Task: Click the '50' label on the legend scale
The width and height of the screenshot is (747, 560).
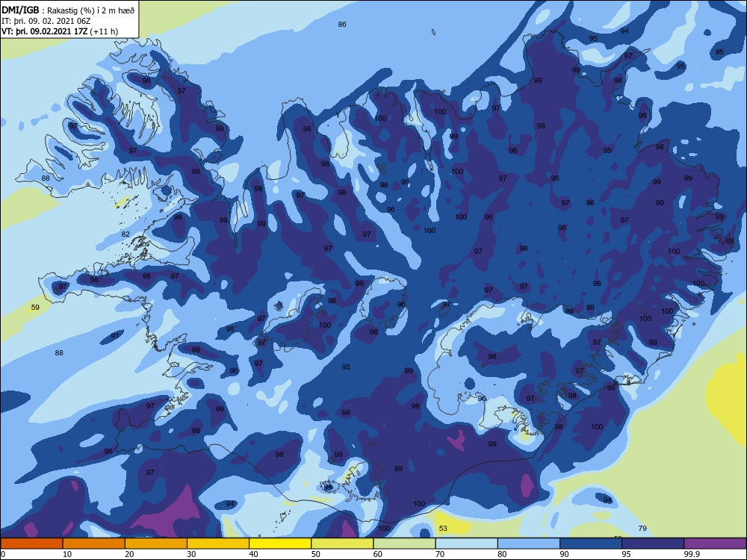Action: click(315, 554)
